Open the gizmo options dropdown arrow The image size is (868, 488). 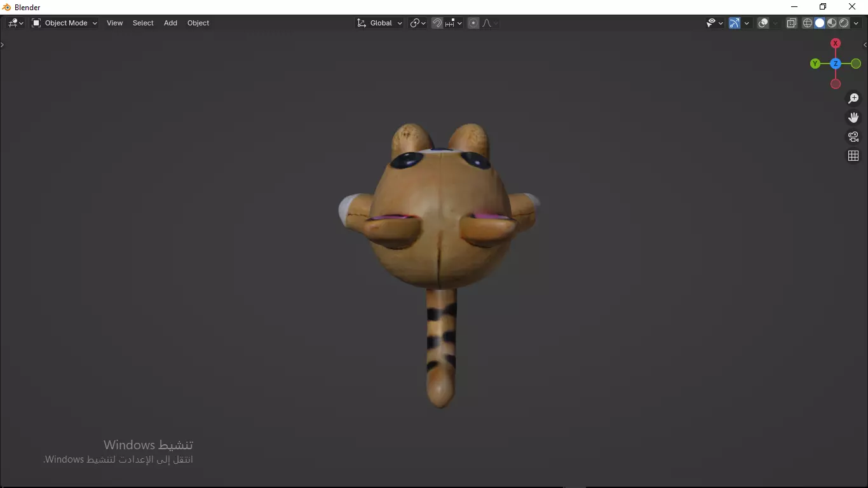[x=747, y=23]
